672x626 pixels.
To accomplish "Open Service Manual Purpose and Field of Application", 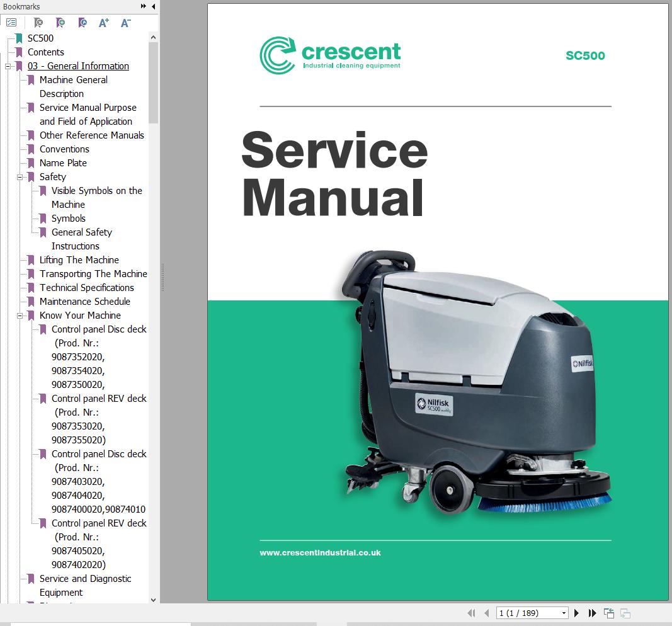I will click(x=88, y=115).
